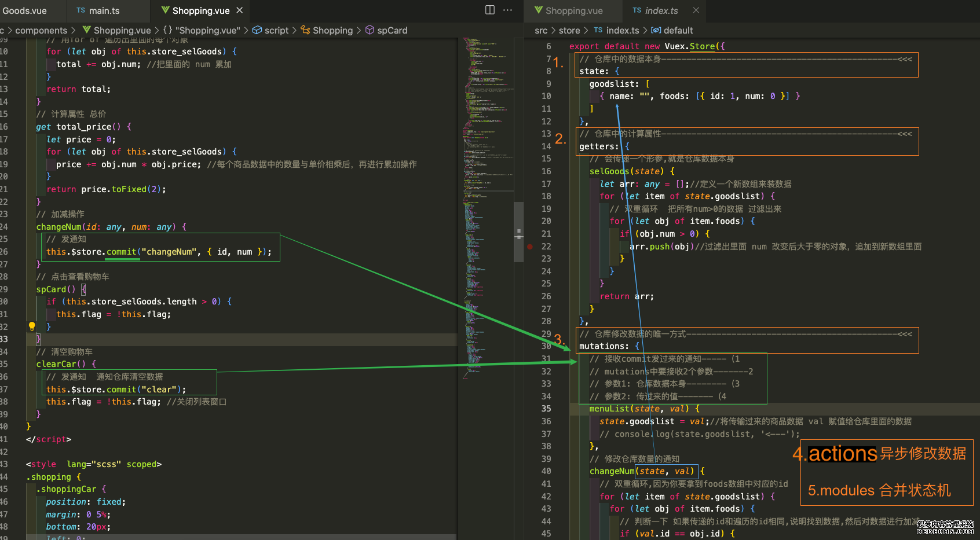Open the components breadcrumb dropdown
The image size is (980, 540).
[x=41, y=30]
